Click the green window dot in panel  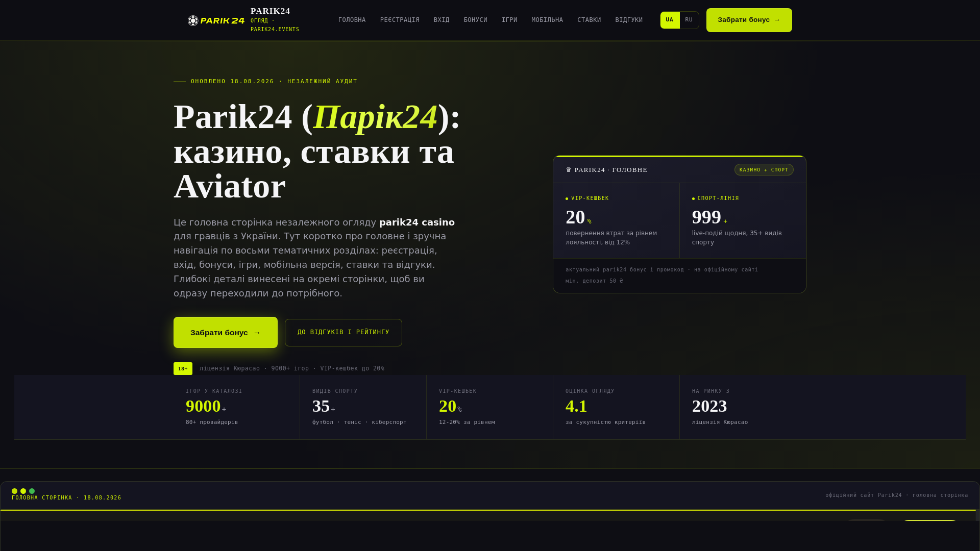[x=32, y=491]
